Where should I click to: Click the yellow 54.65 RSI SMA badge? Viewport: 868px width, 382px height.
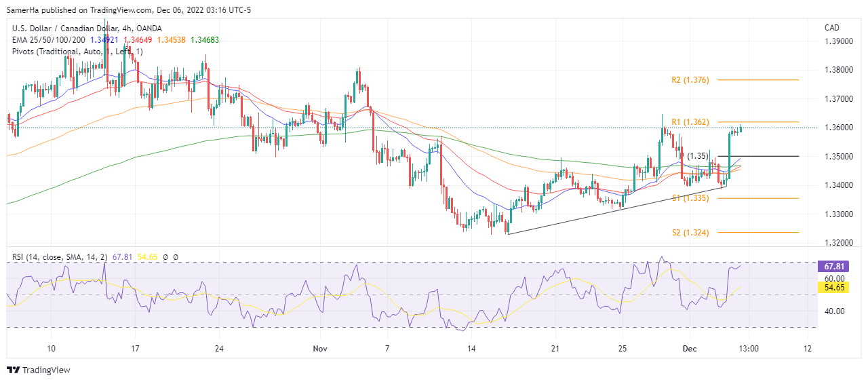click(x=833, y=288)
